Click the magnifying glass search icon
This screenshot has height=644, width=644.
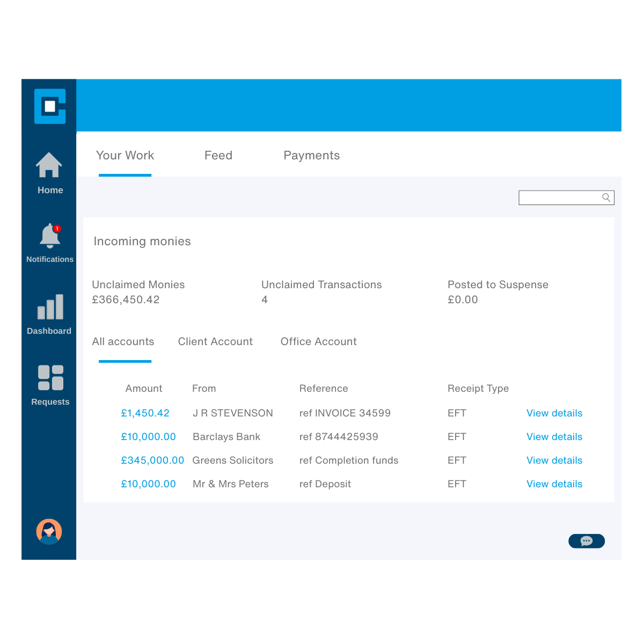point(606,197)
